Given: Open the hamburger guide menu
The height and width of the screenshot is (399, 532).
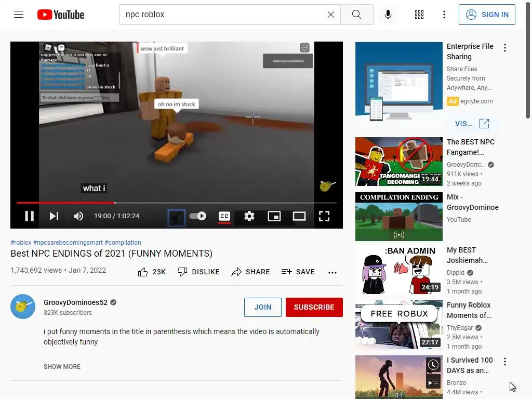Looking at the screenshot, I should [x=19, y=15].
